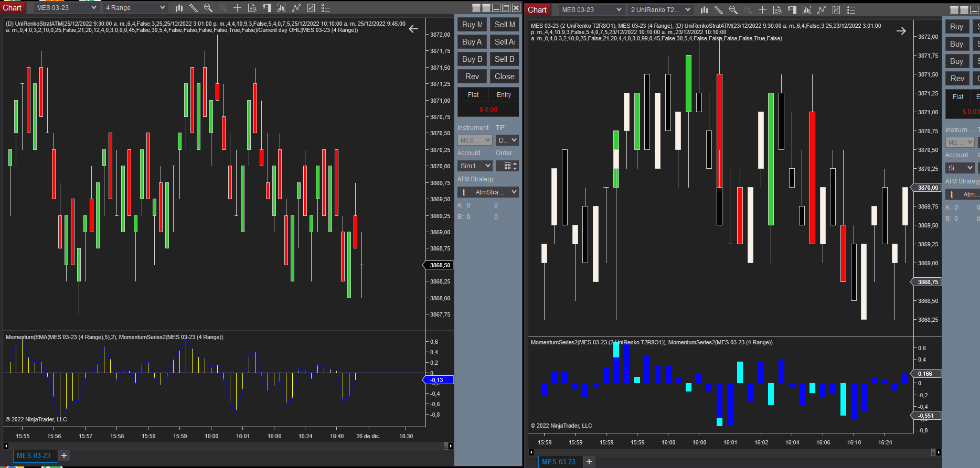Expand the 4 Range interval dropdown
This screenshot has width=980, height=468.
click(135, 8)
